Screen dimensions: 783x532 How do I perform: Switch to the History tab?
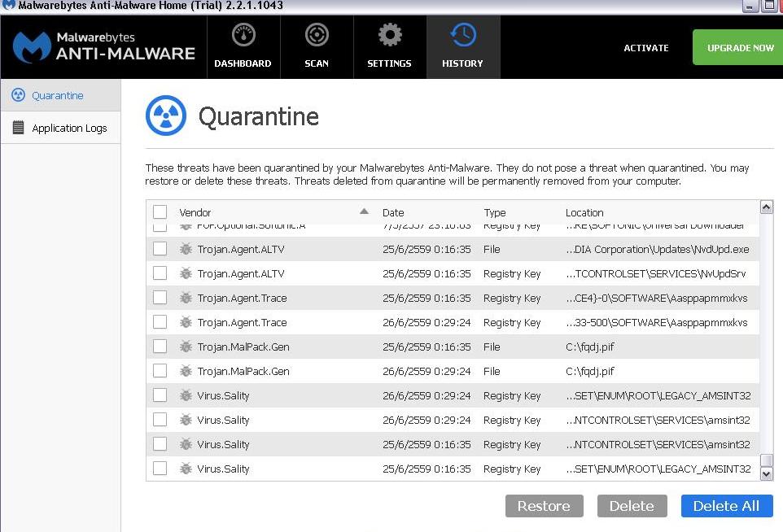(463, 47)
